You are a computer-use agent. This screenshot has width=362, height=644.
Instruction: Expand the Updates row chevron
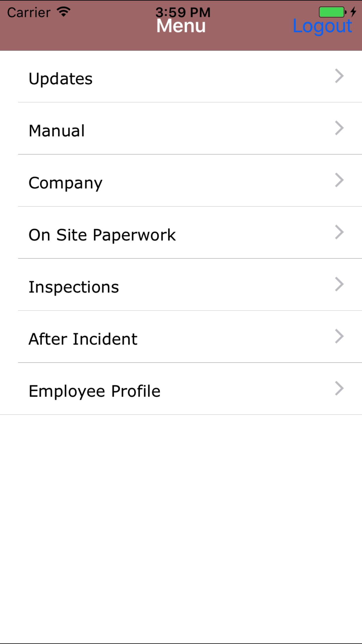click(x=339, y=76)
